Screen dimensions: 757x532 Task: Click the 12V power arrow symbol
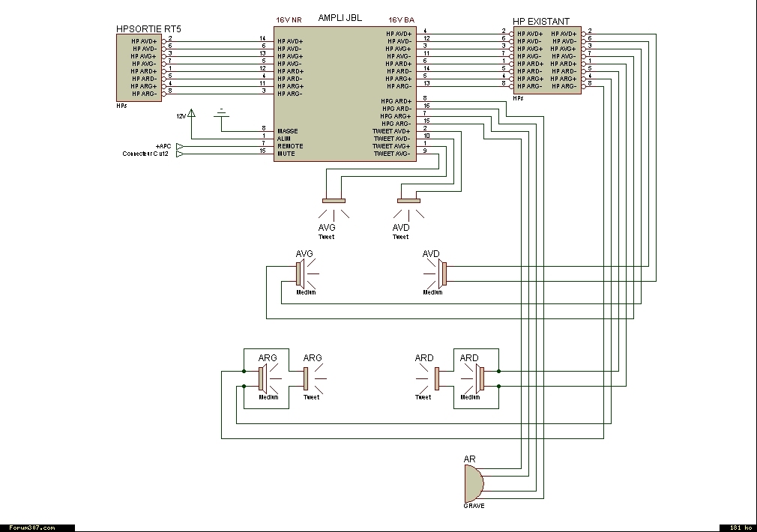click(192, 113)
